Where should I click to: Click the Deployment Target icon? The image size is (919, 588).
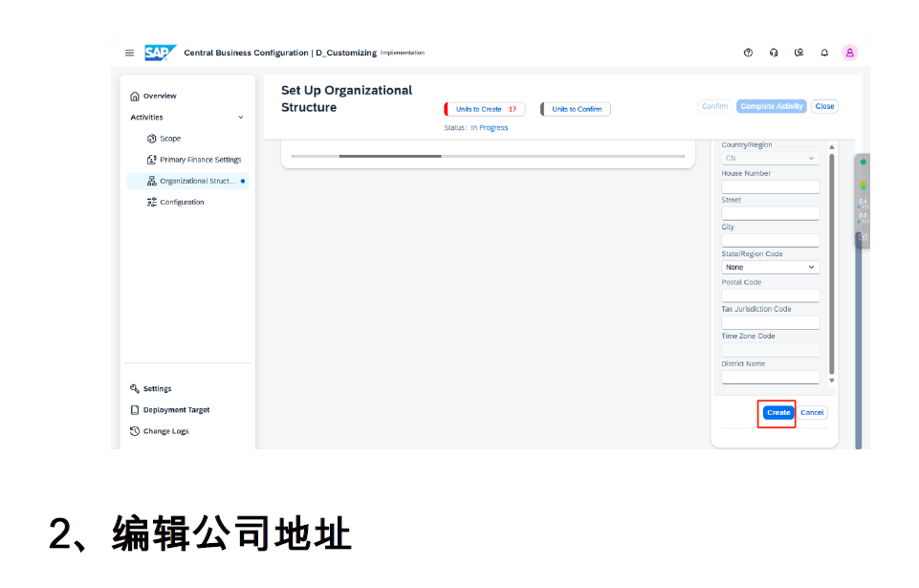(x=135, y=410)
